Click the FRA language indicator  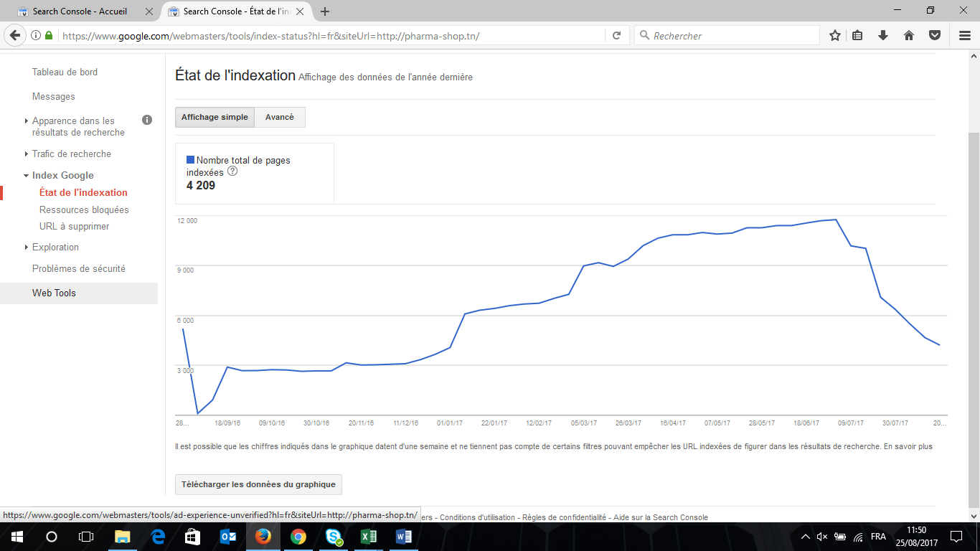tap(878, 537)
